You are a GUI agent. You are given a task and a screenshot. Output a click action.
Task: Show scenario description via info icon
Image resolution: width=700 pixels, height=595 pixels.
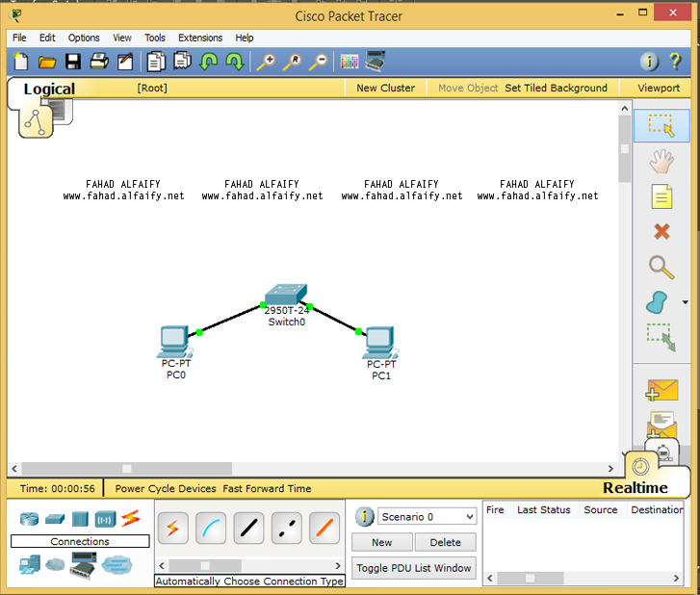click(x=364, y=516)
